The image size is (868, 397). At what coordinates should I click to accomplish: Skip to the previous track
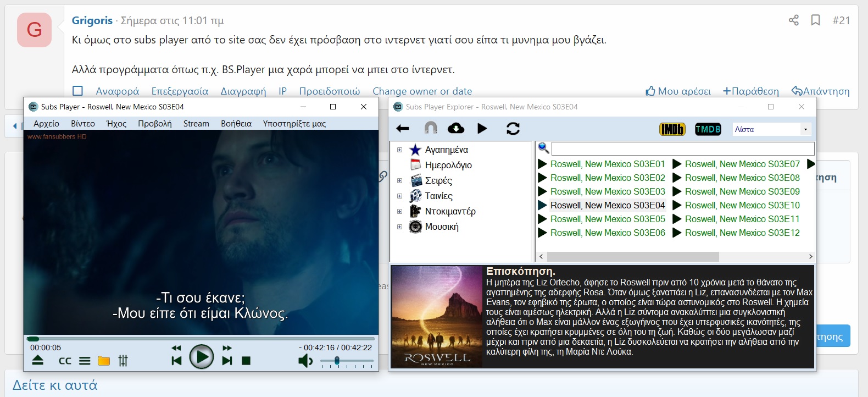(x=176, y=361)
